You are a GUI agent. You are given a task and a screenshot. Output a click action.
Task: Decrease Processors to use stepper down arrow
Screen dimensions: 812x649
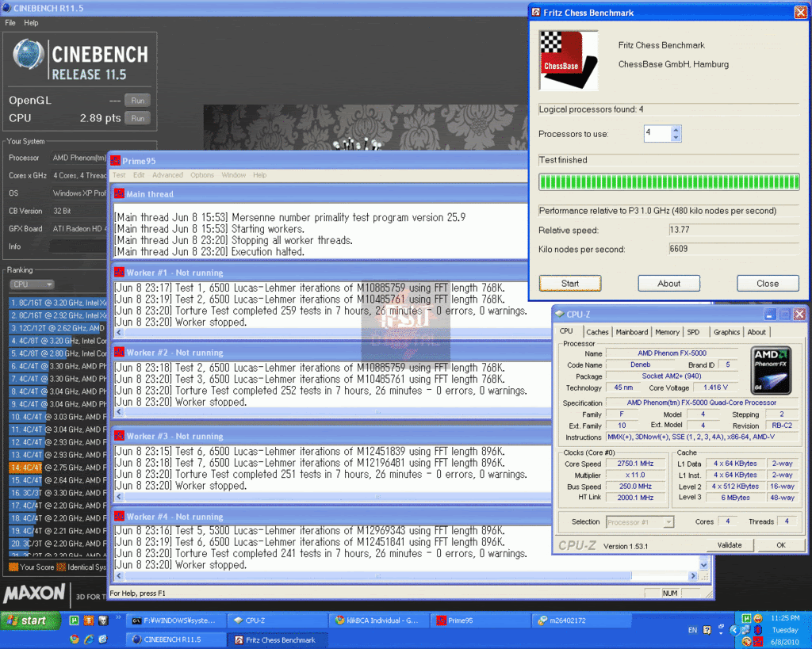[676, 137]
